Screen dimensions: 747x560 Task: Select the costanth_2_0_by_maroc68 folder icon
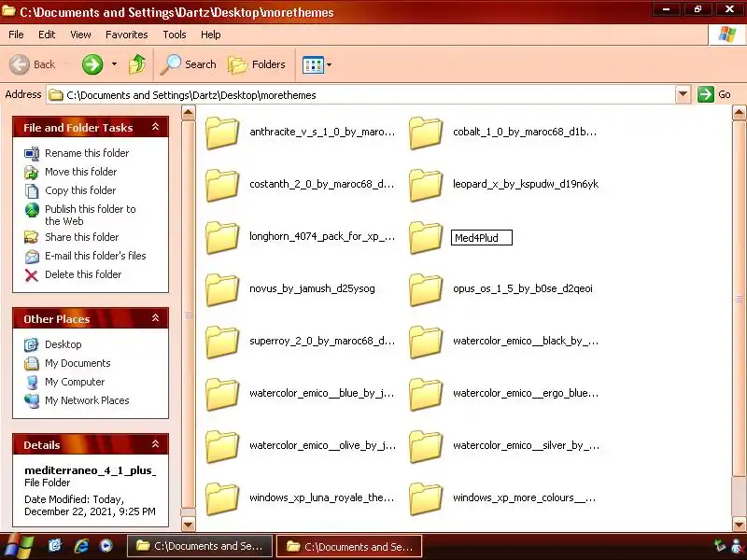(222, 185)
